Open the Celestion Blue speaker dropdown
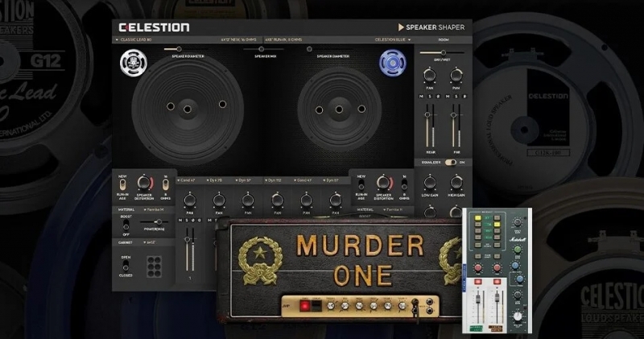This screenshot has width=644, height=339. click(x=393, y=39)
